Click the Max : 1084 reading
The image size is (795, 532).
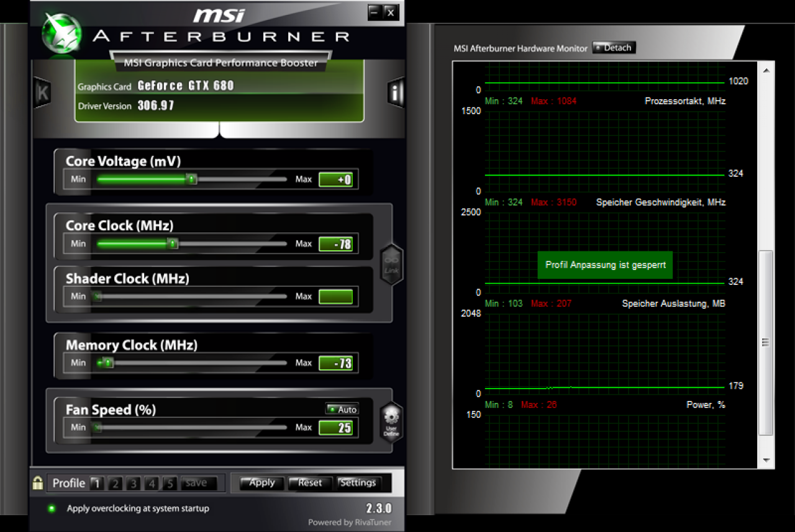554,101
